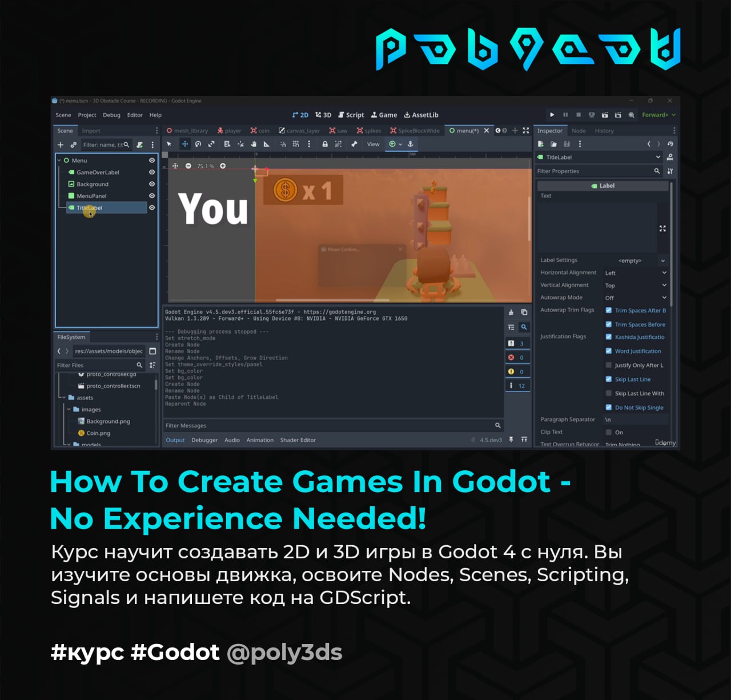Uncheck Kashida Justification flag

[609, 337]
